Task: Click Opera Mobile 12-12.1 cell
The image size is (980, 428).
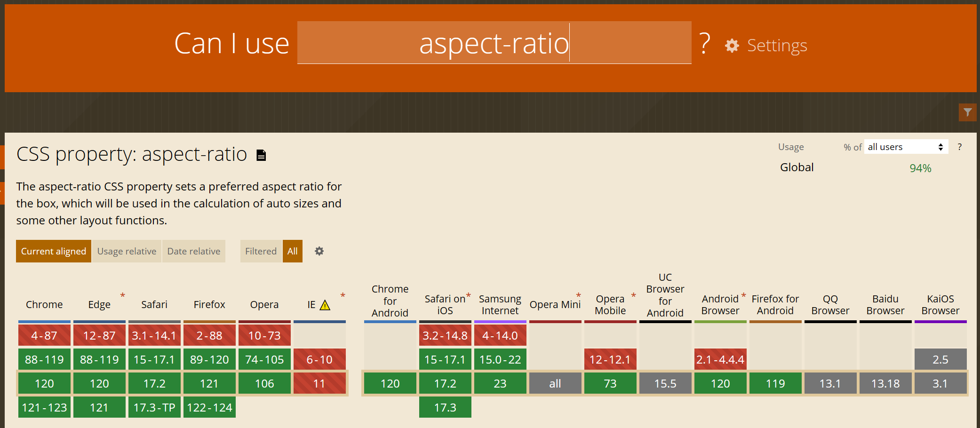Action: [610, 359]
